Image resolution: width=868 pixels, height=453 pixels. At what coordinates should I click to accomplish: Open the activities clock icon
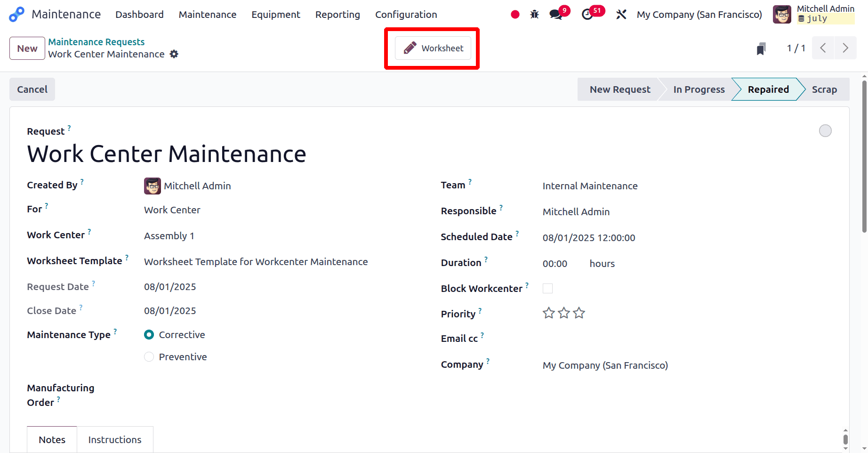click(x=587, y=15)
